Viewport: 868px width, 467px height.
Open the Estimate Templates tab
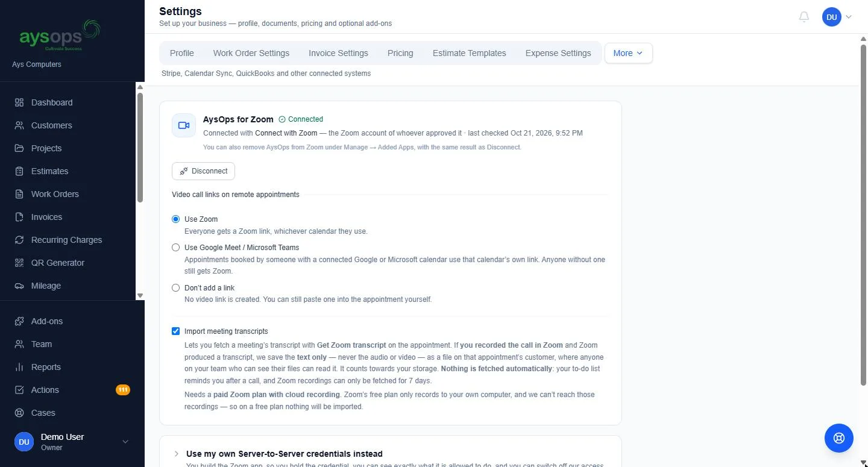click(470, 53)
